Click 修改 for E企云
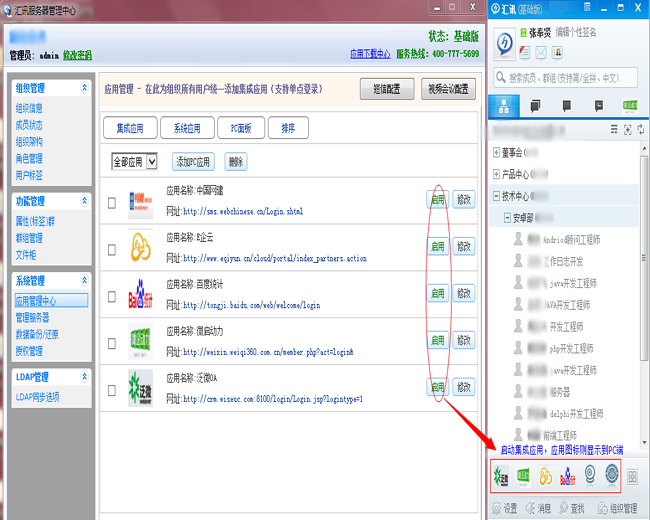Screen dimensions: 650x520 pyautogui.click(x=463, y=246)
